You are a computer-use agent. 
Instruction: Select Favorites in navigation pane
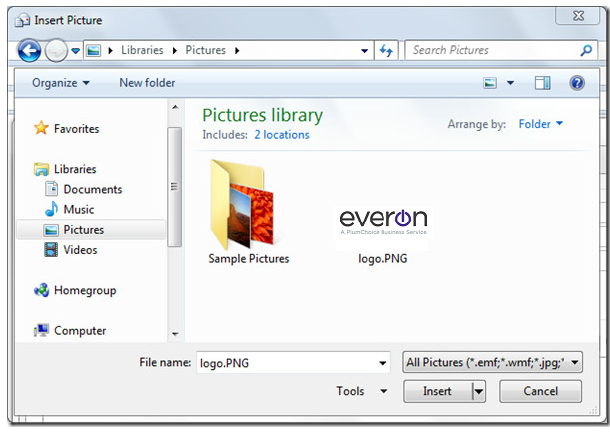coord(77,129)
